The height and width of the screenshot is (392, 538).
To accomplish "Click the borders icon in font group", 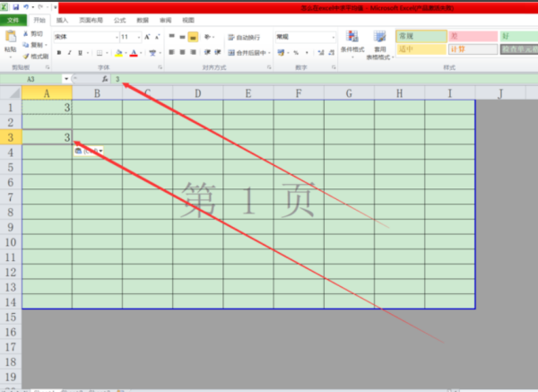I will tap(100, 53).
